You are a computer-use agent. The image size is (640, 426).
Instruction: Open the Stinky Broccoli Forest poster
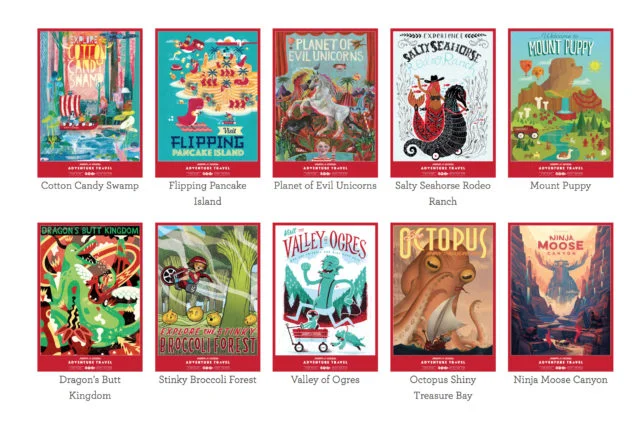[207, 297]
